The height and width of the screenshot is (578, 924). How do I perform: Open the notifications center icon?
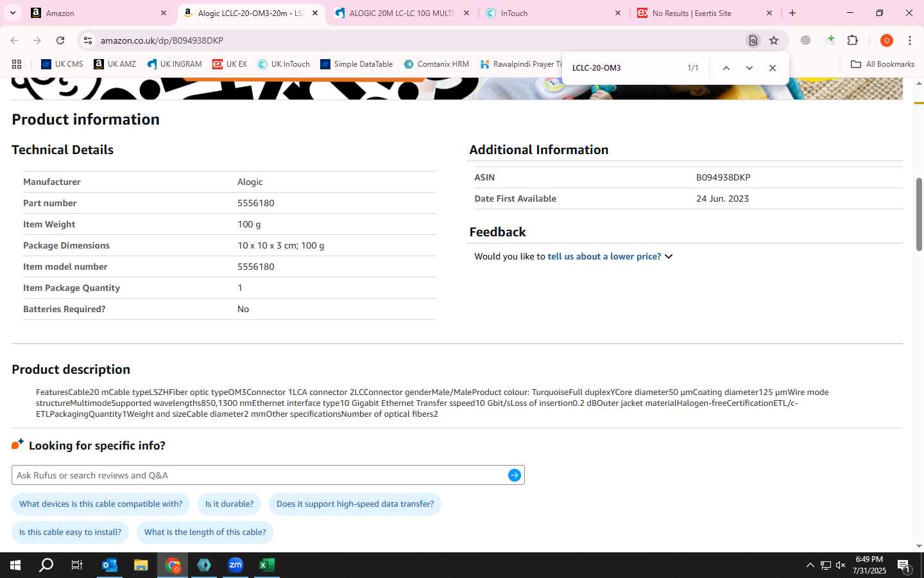tap(904, 565)
